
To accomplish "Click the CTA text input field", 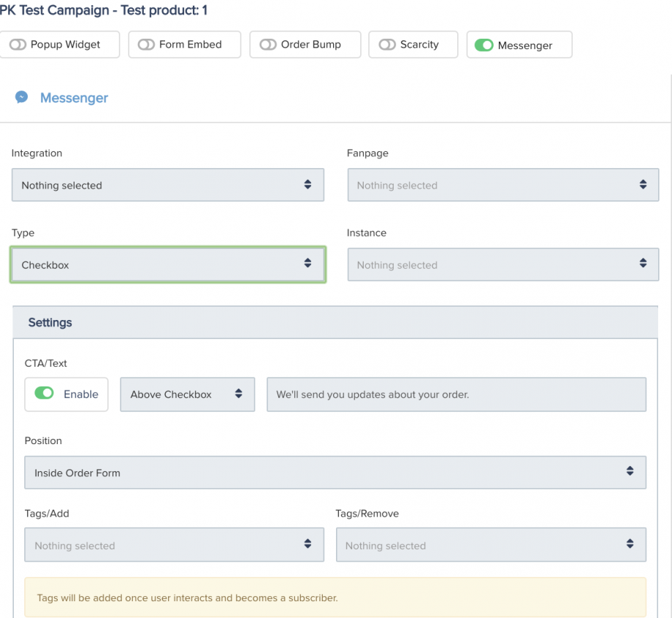I will 456,394.
